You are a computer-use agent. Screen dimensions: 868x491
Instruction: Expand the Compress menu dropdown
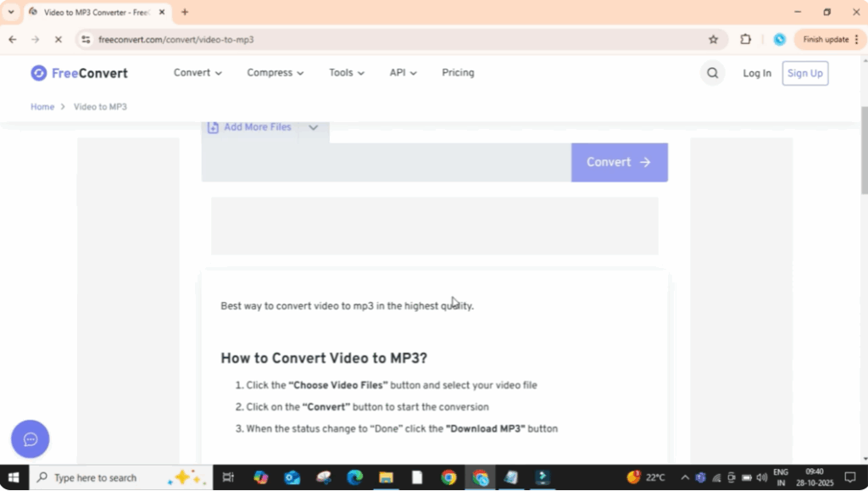(x=275, y=73)
